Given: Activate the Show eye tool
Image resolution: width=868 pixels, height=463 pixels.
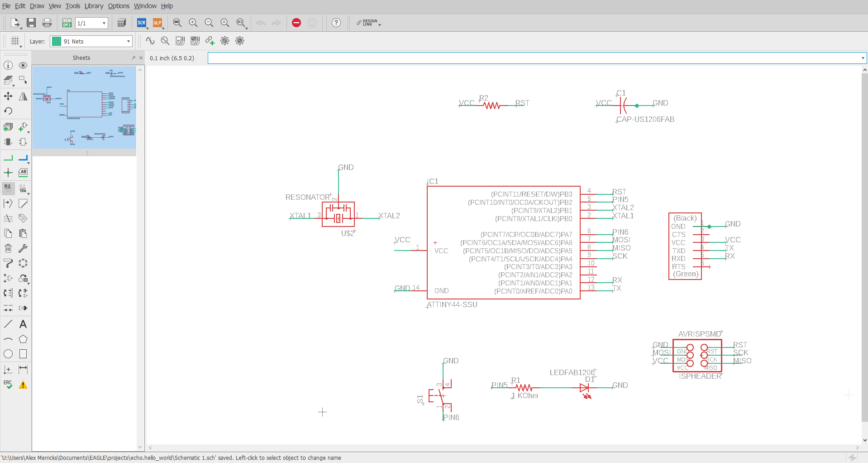Looking at the screenshot, I should pyautogui.click(x=23, y=65).
